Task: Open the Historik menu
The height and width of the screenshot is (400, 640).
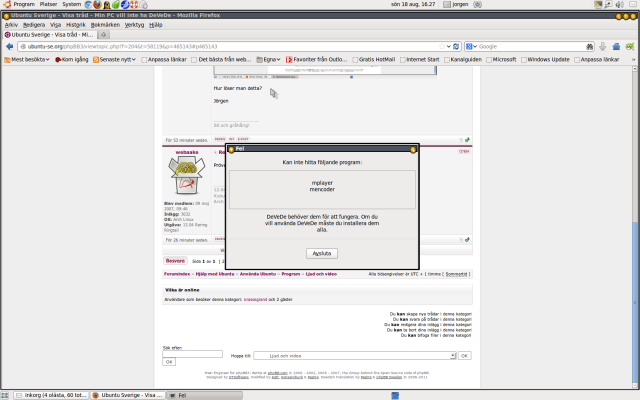Action: [76, 25]
